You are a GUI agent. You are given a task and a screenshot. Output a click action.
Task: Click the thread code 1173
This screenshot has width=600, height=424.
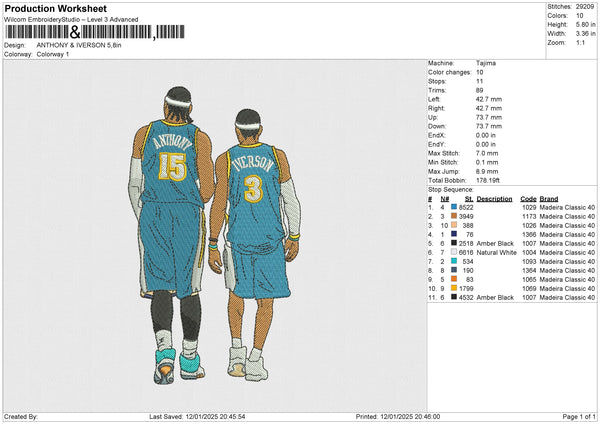pyautogui.click(x=529, y=217)
